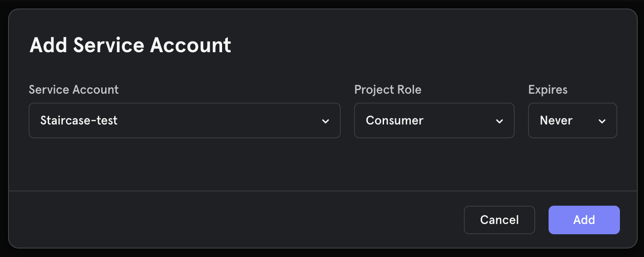Cancel adding the service account
This screenshot has height=257, width=644.
[500, 220]
